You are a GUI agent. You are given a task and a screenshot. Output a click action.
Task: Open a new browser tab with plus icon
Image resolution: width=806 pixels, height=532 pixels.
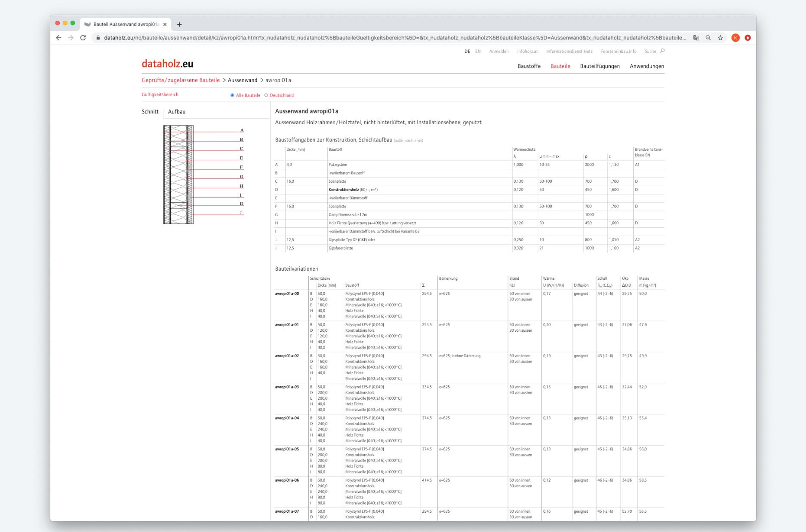[x=179, y=24]
